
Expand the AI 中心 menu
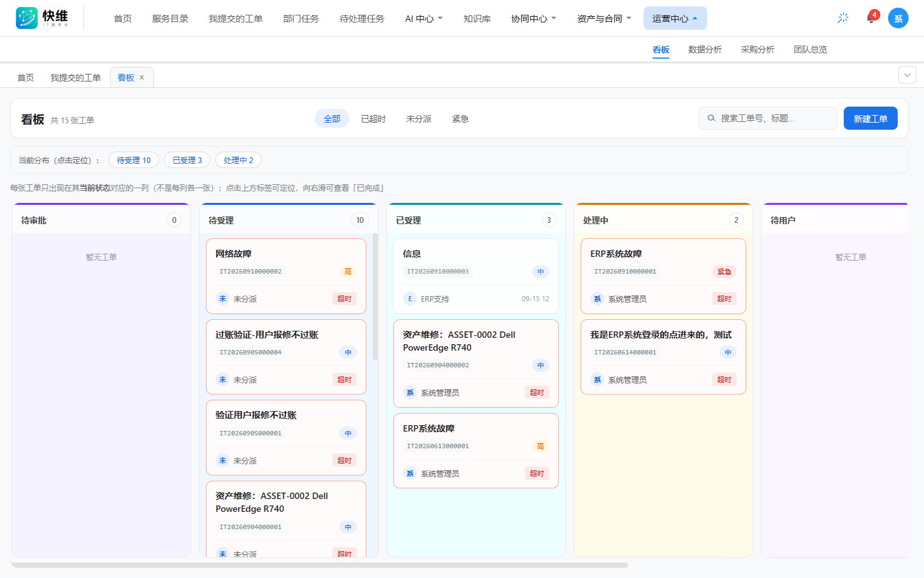[x=424, y=19]
